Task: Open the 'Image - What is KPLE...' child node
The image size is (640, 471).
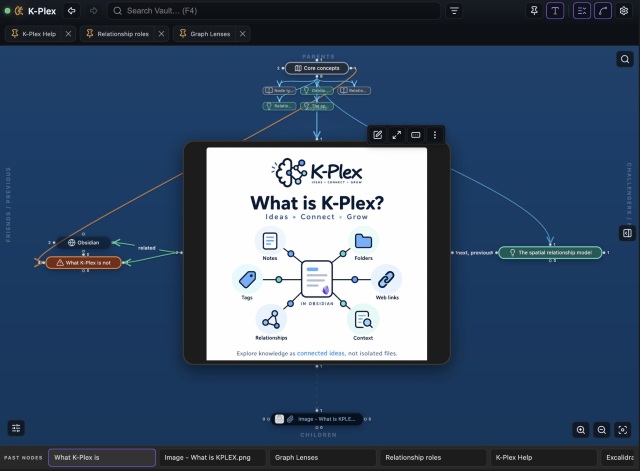Action: pos(317,419)
